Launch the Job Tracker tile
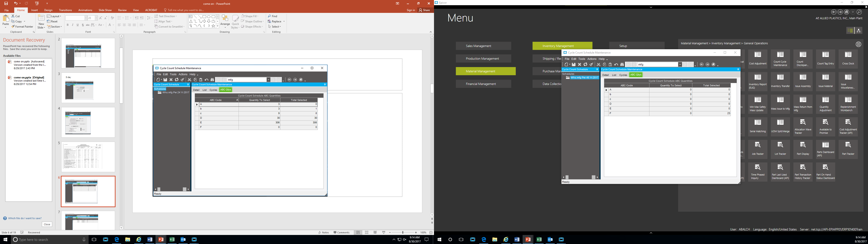This screenshot has height=244, width=868. 758,149
